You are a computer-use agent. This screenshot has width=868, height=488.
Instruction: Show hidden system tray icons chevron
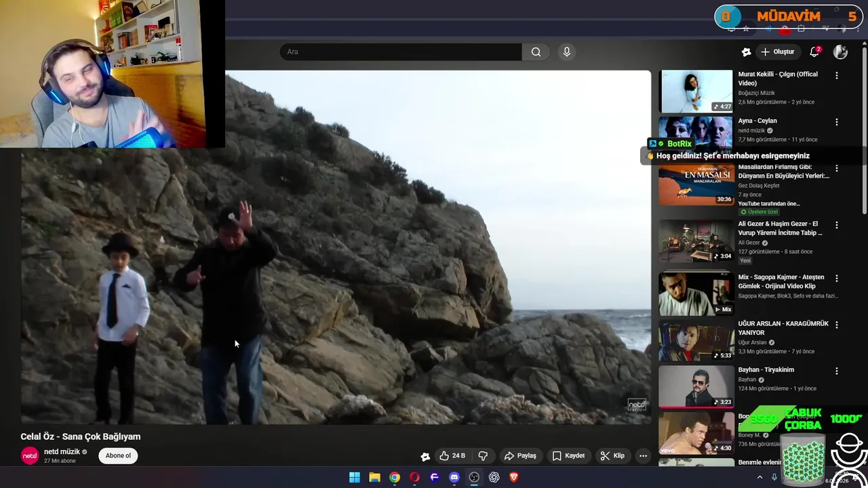pyautogui.click(x=759, y=477)
